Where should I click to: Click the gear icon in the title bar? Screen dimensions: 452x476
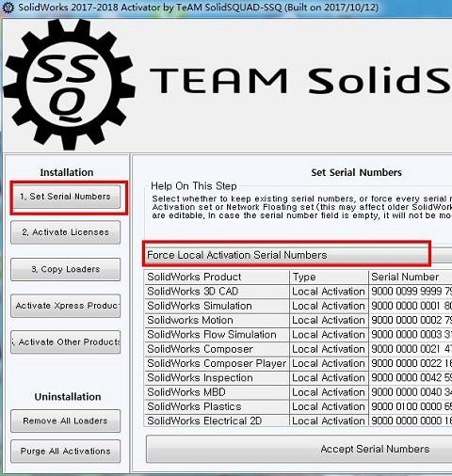pos(8,8)
